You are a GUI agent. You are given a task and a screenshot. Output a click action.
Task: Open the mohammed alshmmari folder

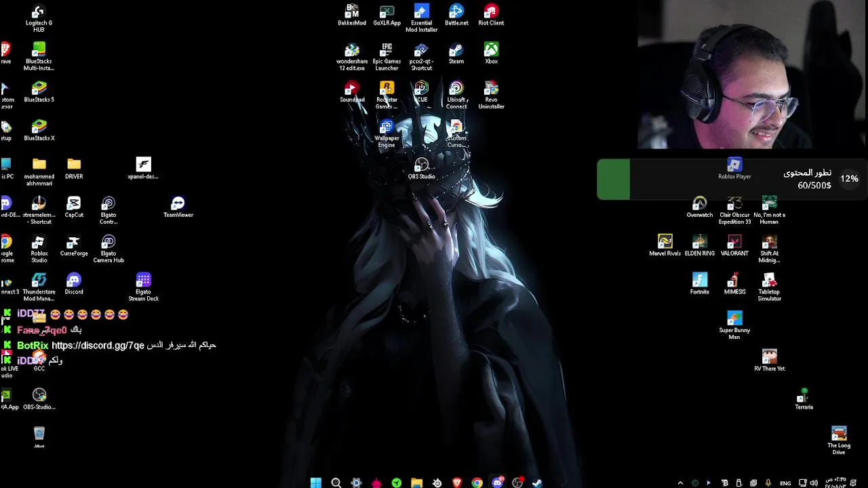coord(39,172)
